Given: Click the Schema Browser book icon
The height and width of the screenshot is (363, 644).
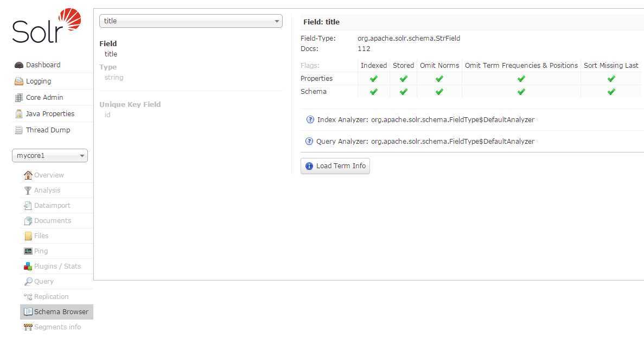Looking at the screenshot, I should pyautogui.click(x=28, y=311).
